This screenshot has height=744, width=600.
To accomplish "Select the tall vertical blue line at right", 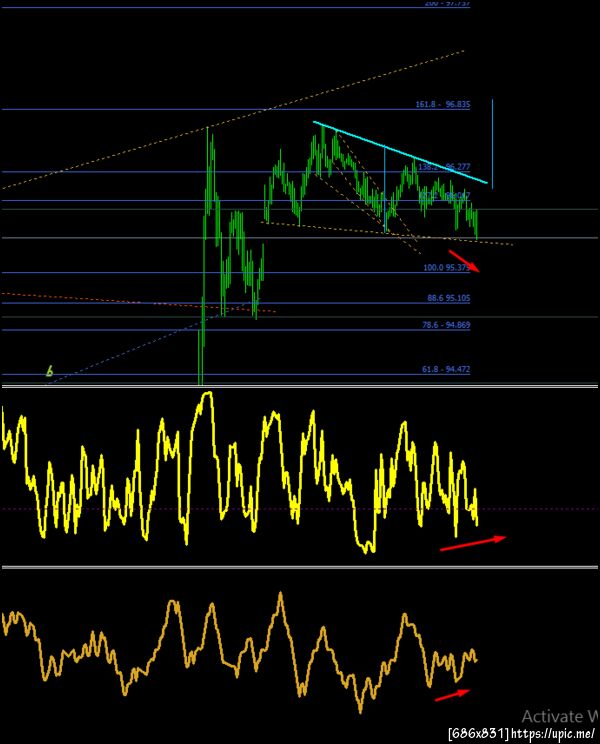I will 492,144.
